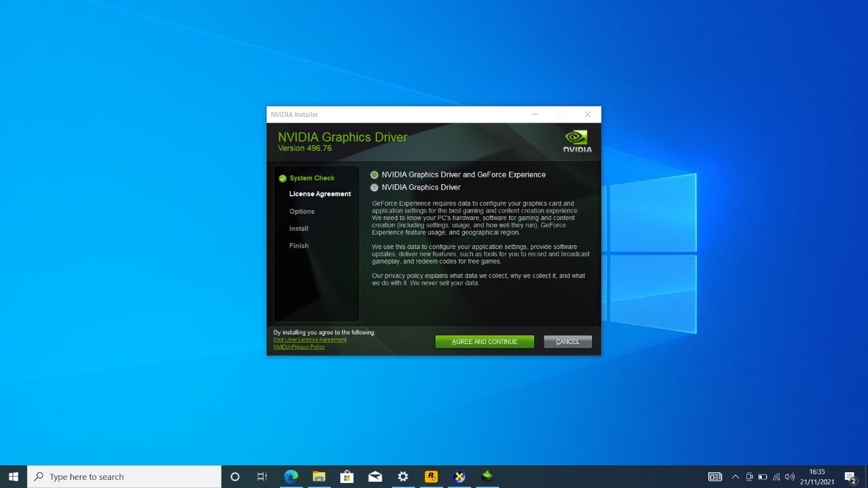Go to the Options step in the installer
This screenshot has width=868, height=488.
301,211
